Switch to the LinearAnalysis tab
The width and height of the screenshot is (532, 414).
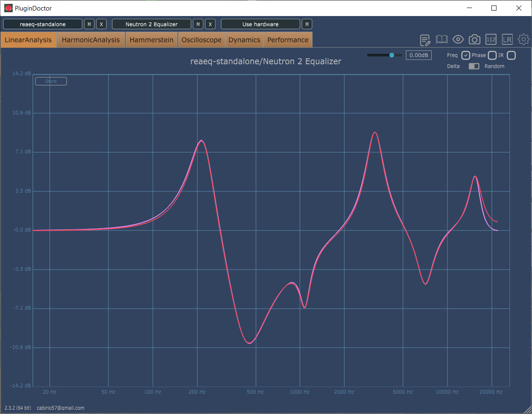[28, 40]
